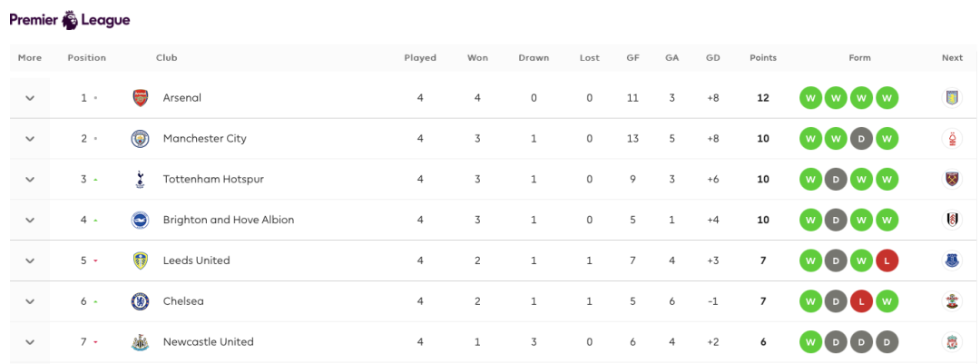This screenshot has width=980, height=364.
Task: Click the Tottenham Hotspur crest icon
Action: coord(140,180)
